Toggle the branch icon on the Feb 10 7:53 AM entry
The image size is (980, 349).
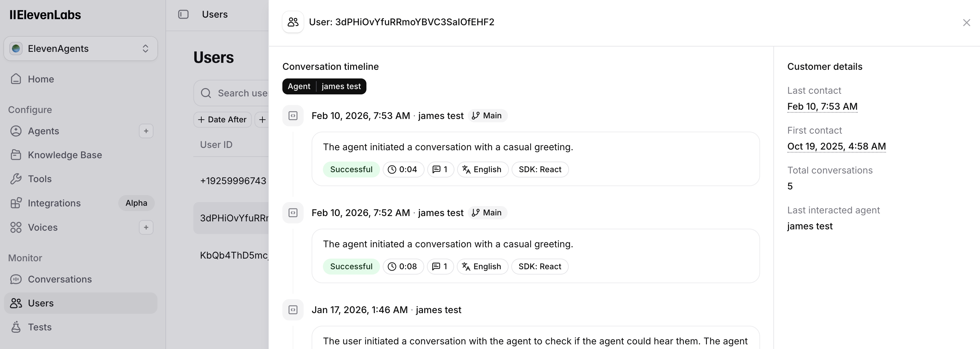click(x=475, y=115)
